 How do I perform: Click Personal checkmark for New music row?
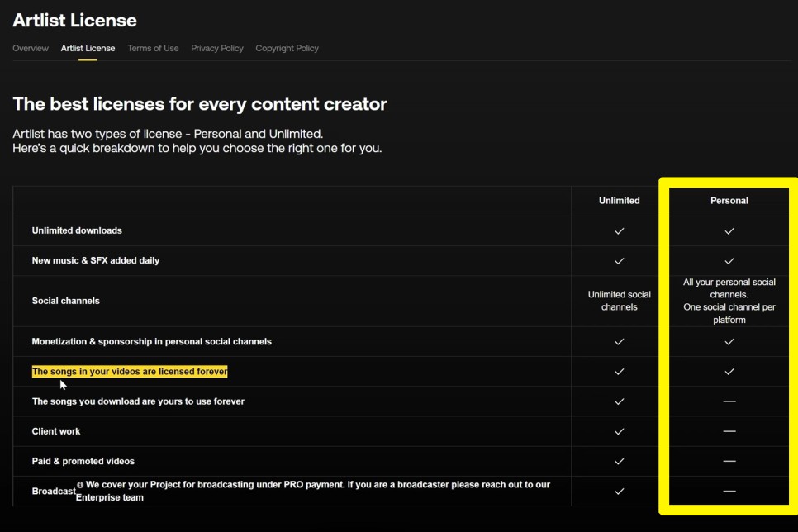click(x=729, y=261)
